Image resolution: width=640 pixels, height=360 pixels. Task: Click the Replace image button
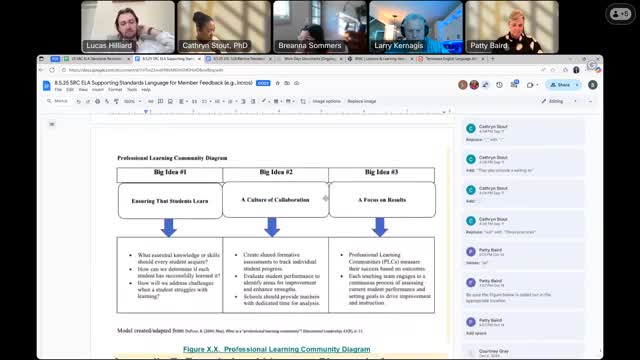coord(362,101)
